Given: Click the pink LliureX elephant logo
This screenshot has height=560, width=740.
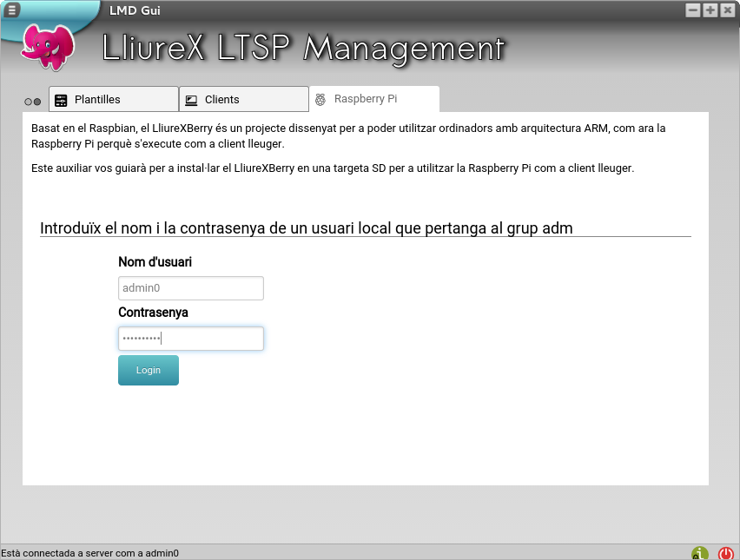Looking at the screenshot, I should coord(48,46).
